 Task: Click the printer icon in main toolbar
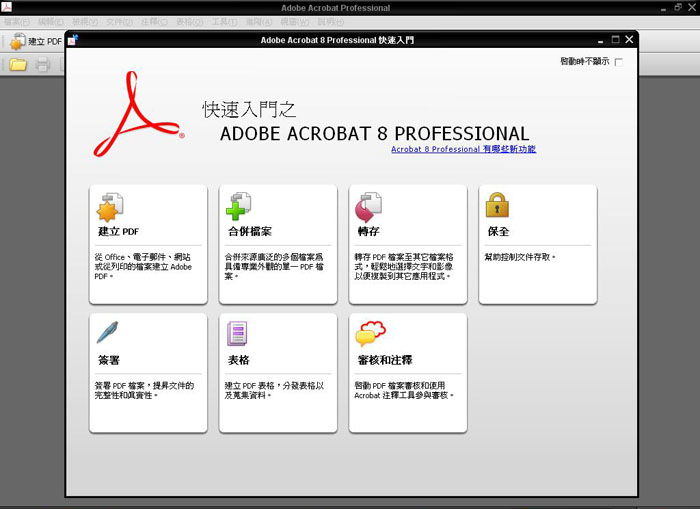pos(43,65)
